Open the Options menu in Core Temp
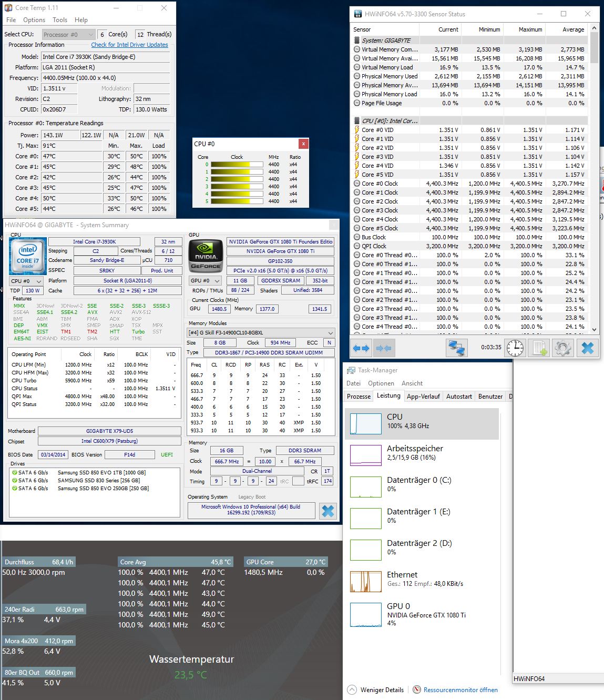The width and height of the screenshot is (604, 700). 34,20
